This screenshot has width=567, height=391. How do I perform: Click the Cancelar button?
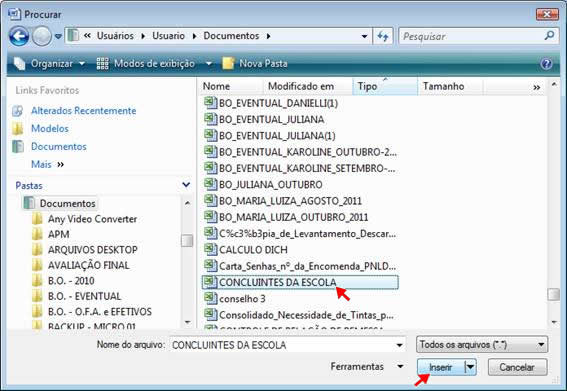pos(517,367)
